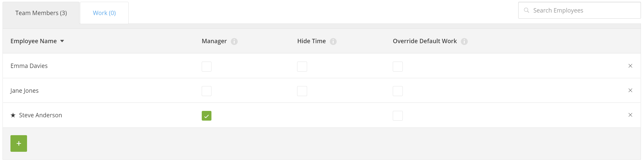
Task: Click the Hide Time info icon
Action: pos(333,41)
